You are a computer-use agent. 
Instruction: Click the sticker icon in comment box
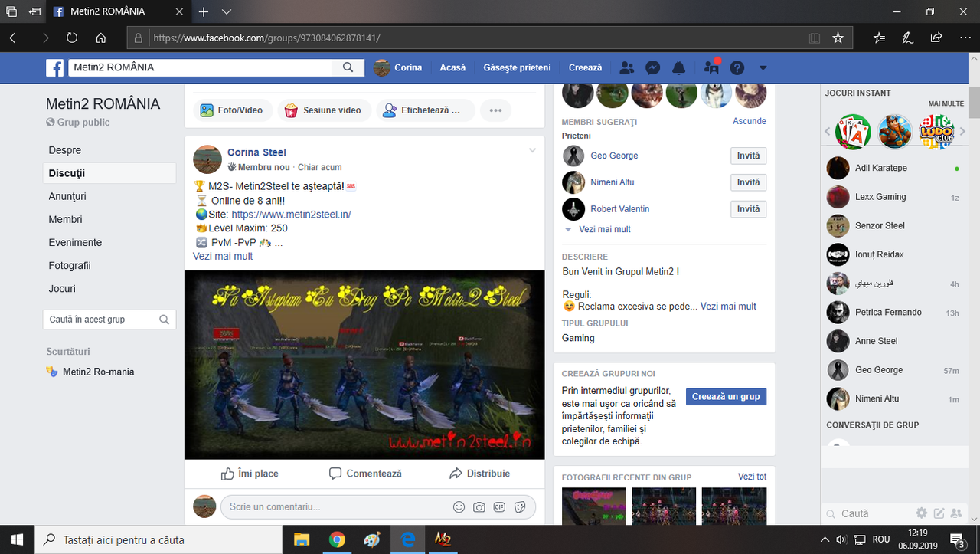click(520, 506)
